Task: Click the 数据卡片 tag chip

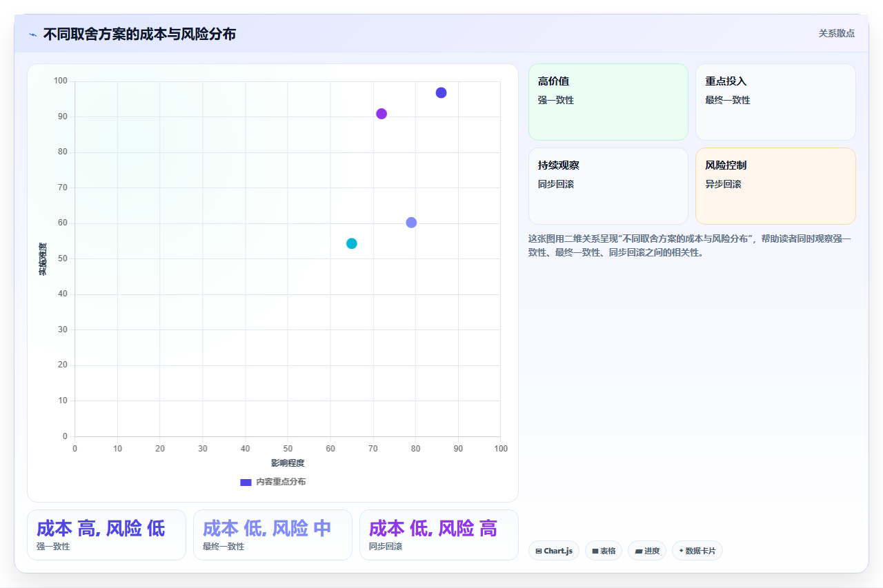Action: 697,551
